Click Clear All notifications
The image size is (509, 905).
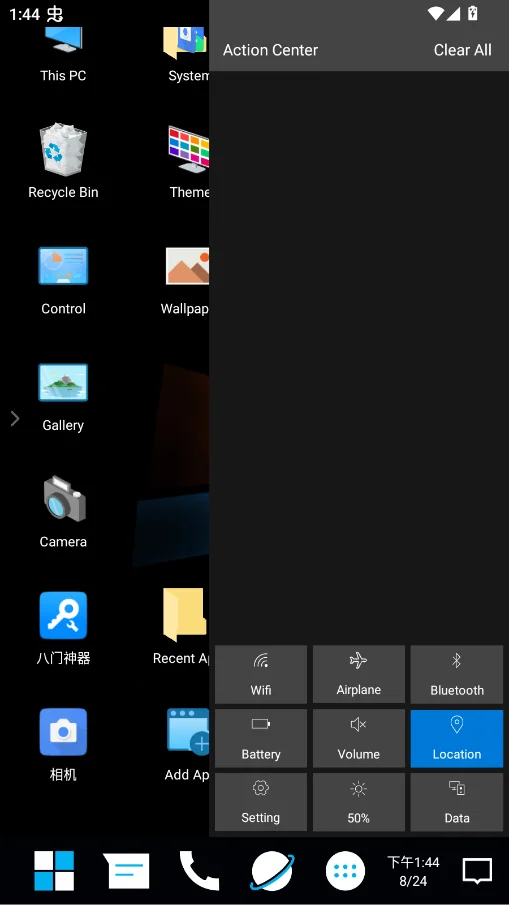click(462, 50)
